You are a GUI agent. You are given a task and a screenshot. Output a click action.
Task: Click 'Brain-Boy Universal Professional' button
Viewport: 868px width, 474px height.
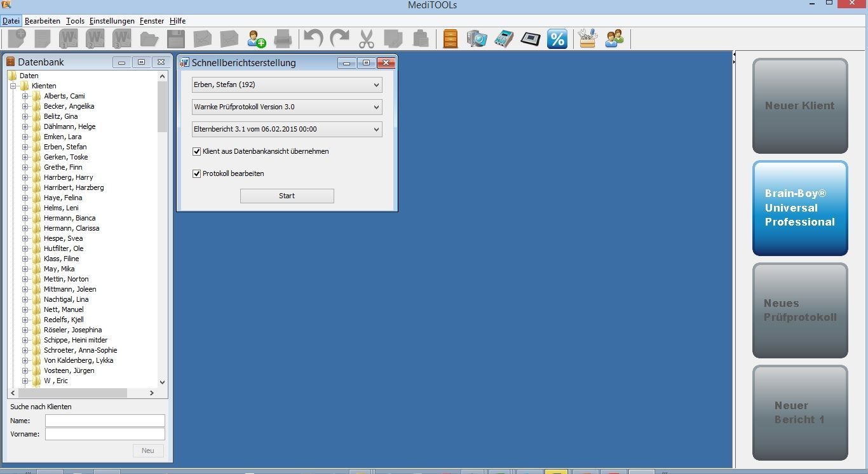point(800,208)
